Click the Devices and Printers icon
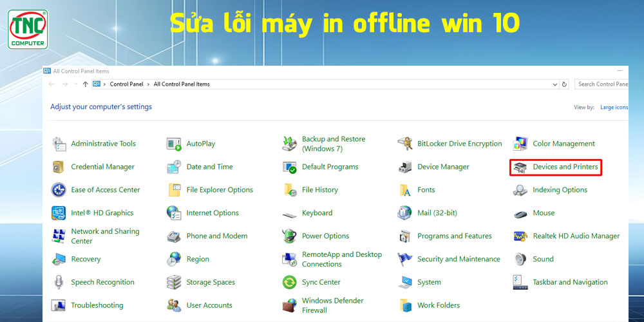The height and width of the screenshot is (322, 644). pyautogui.click(x=520, y=167)
